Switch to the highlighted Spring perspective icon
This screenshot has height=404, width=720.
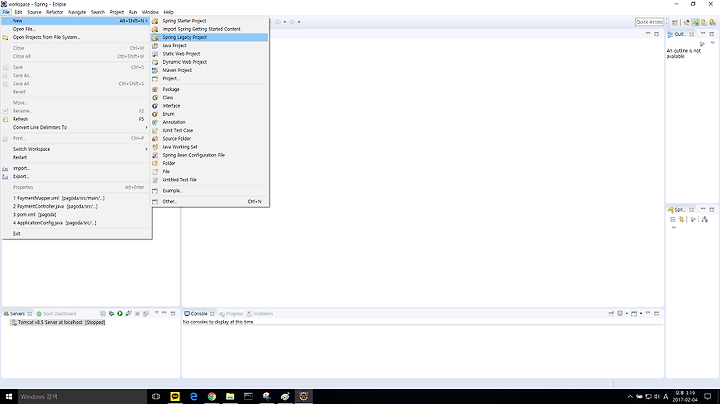[695, 22]
